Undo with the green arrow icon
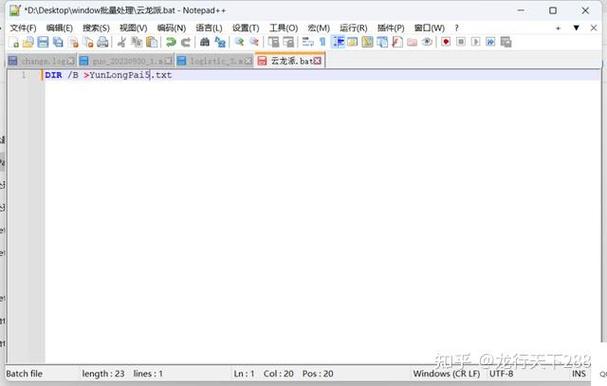The height and width of the screenshot is (386, 607). point(171,42)
